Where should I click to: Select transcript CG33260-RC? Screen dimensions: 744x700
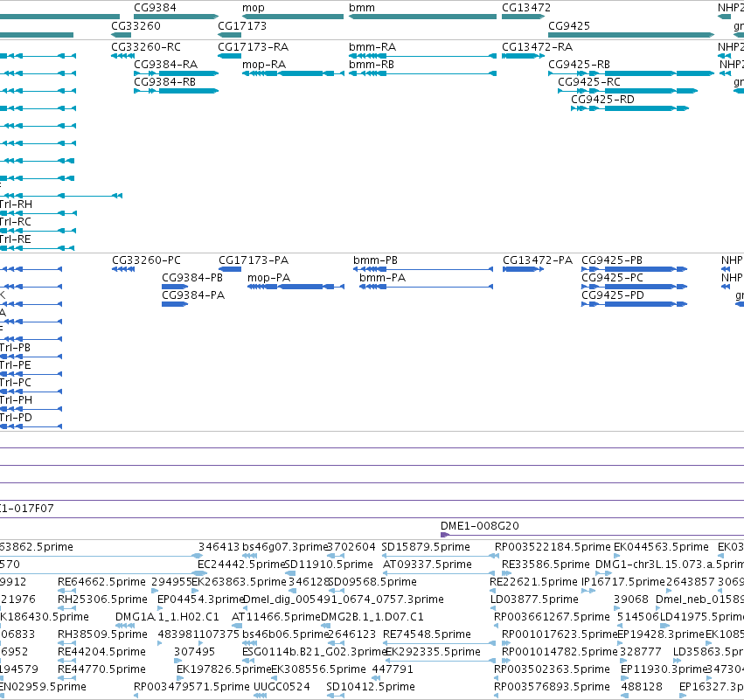(x=123, y=56)
